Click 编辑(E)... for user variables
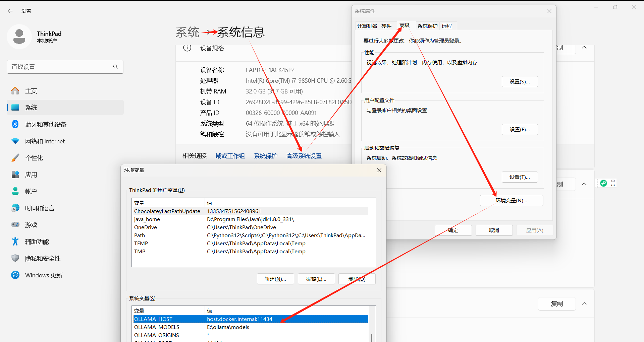 pos(316,279)
